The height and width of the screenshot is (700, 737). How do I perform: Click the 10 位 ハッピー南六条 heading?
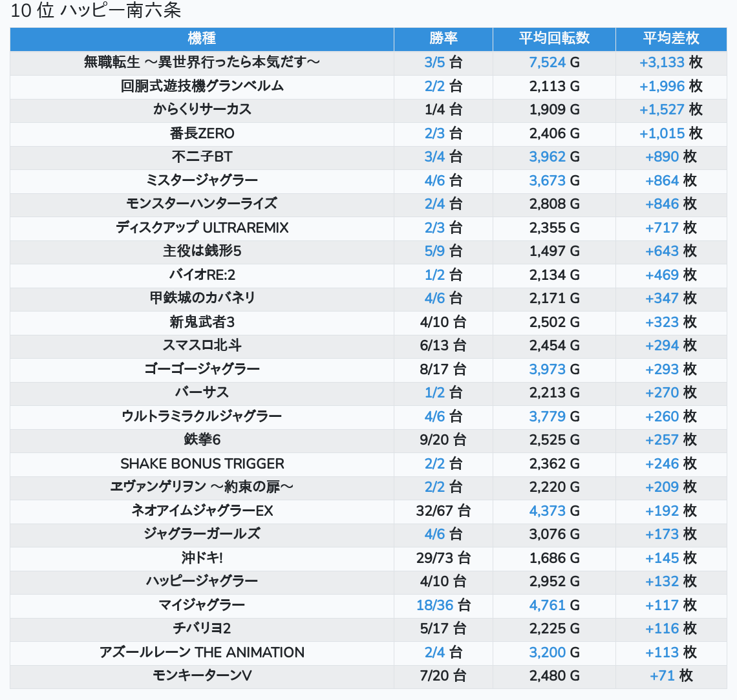(96, 11)
